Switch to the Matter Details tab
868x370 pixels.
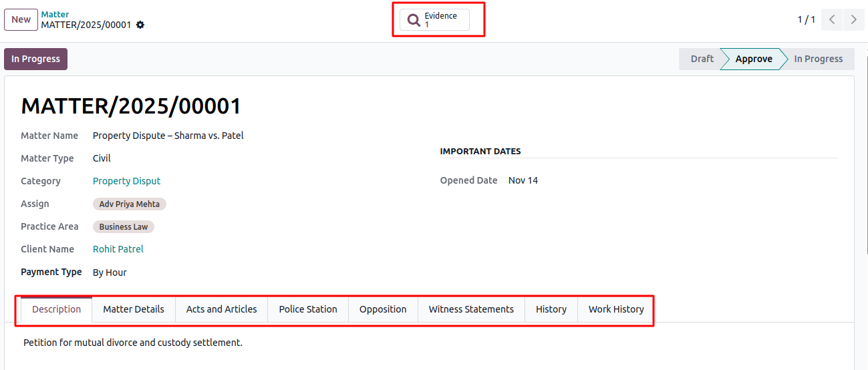tap(134, 309)
